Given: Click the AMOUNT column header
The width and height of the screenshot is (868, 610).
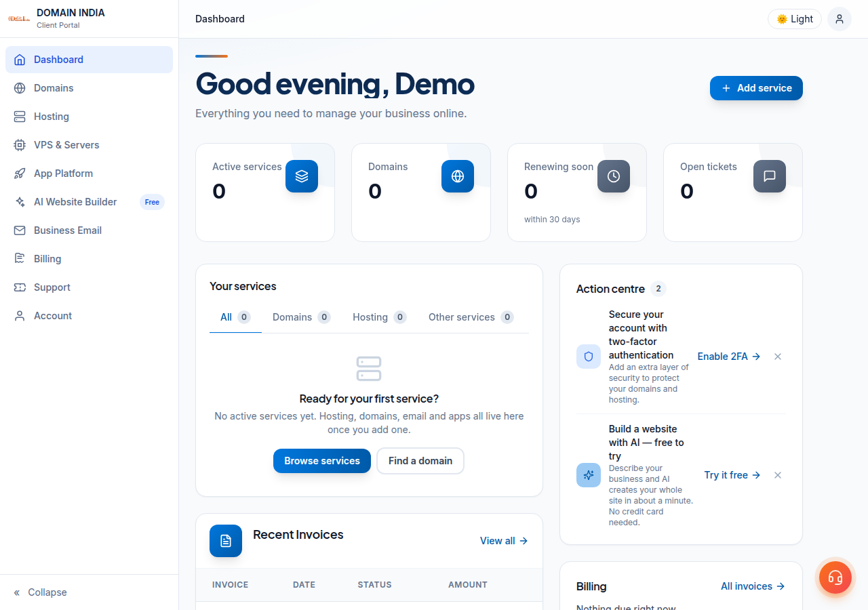Looking at the screenshot, I should coord(468,585).
